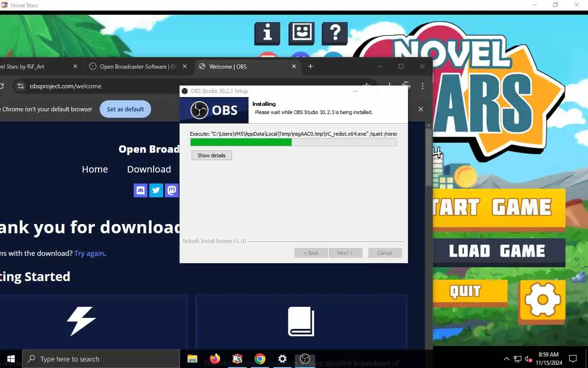Click the Nullsoft Install System v3.10 text

[x=215, y=241]
